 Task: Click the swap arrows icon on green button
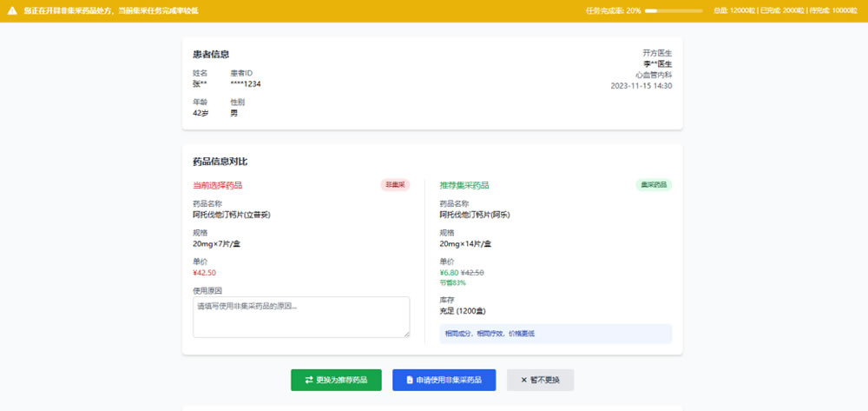pyautogui.click(x=309, y=380)
